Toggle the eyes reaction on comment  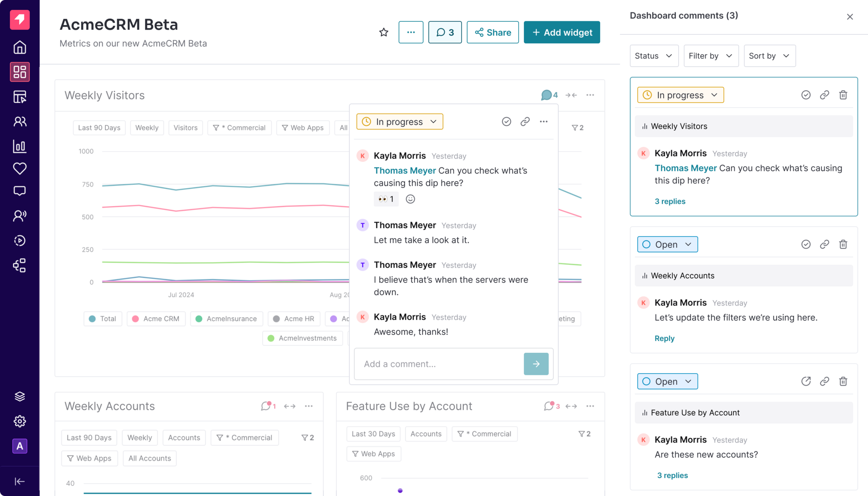pos(386,199)
